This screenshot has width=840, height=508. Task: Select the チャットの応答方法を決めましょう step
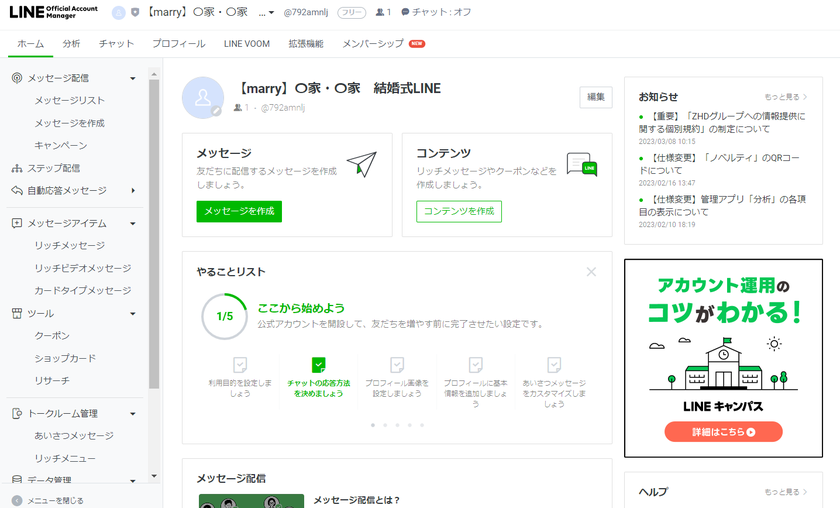coord(318,377)
